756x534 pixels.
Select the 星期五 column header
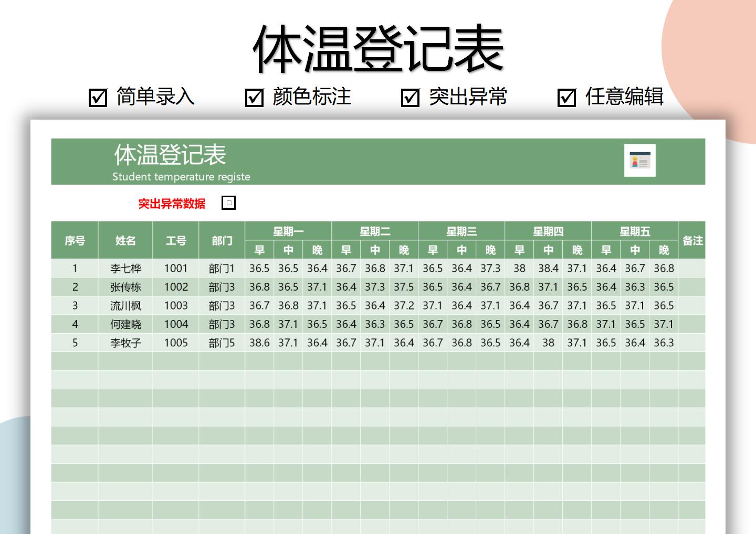pyautogui.click(x=635, y=231)
